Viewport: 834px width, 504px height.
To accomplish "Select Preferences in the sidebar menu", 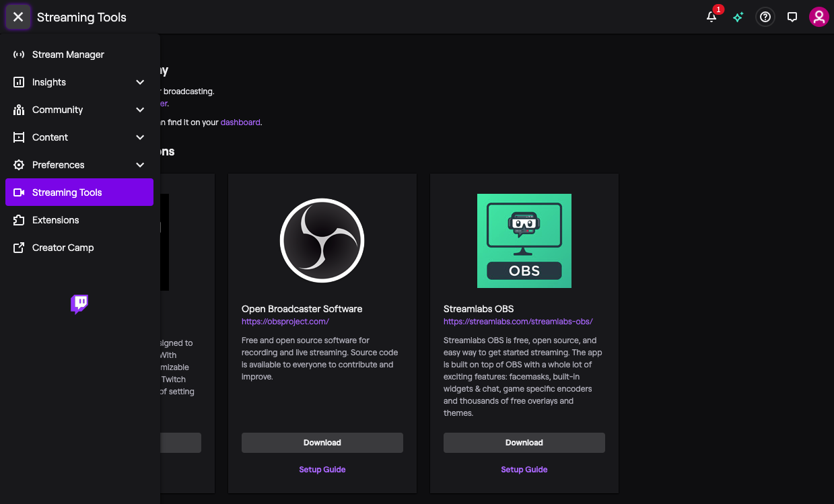I will tap(79, 165).
